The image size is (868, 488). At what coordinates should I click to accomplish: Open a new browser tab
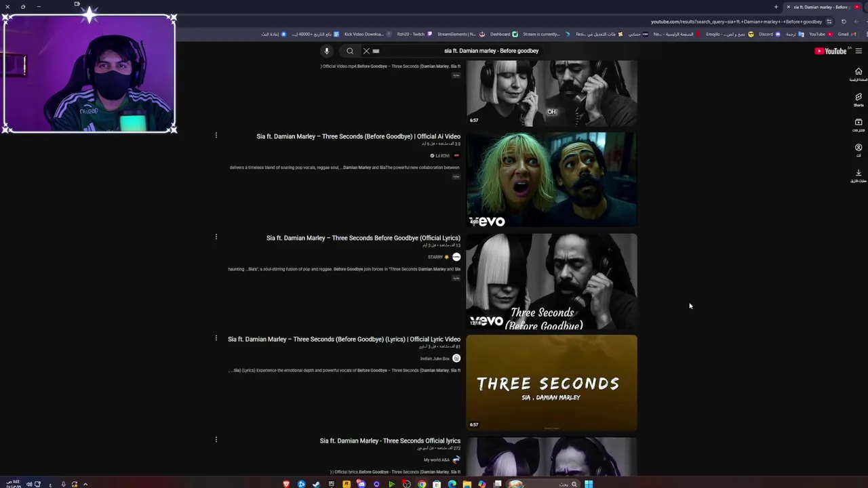pos(776,7)
